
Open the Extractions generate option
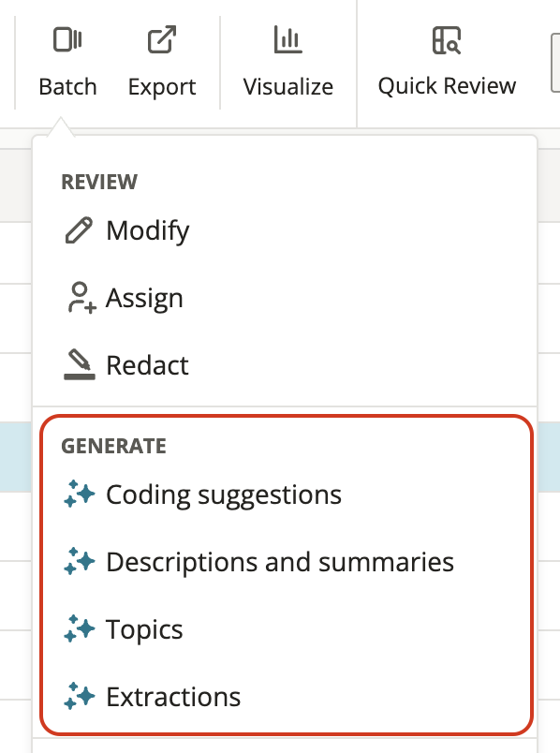tap(173, 697)
